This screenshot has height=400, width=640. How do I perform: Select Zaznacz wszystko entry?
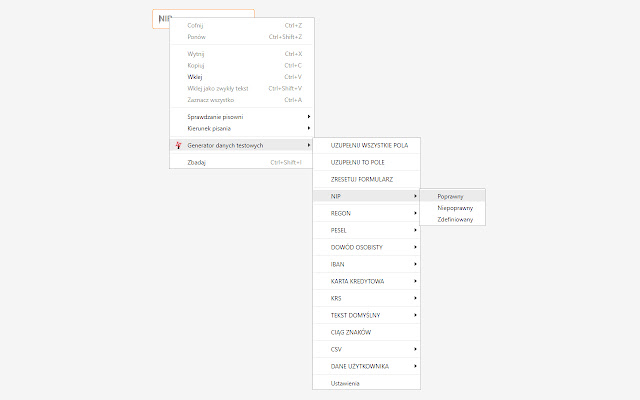point(241,100)
